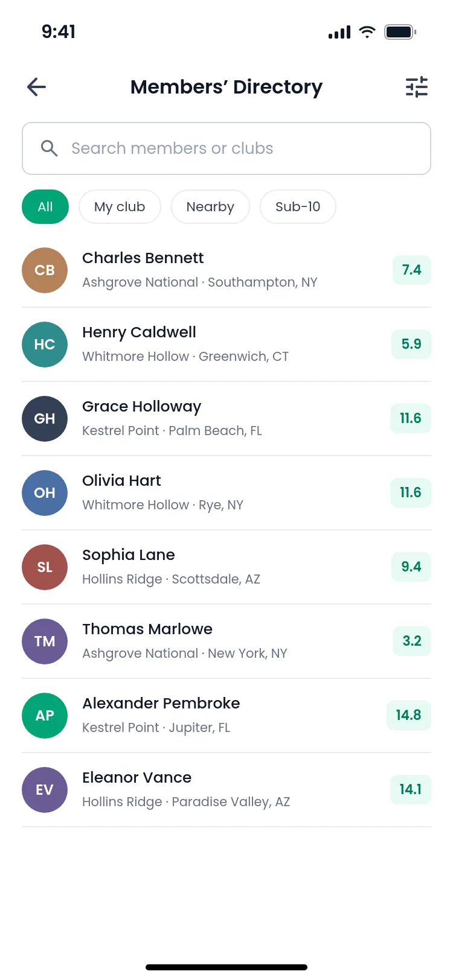Tap the 14.8 handicap badge
The width and height of the screenshot is (453, 980).
[409, 715]
